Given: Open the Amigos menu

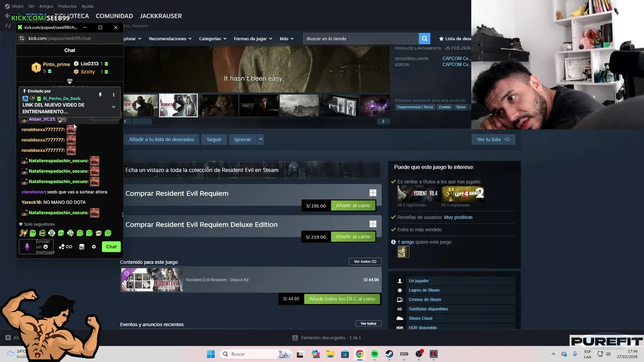Looking at the screenshot, I should [46, 6].
